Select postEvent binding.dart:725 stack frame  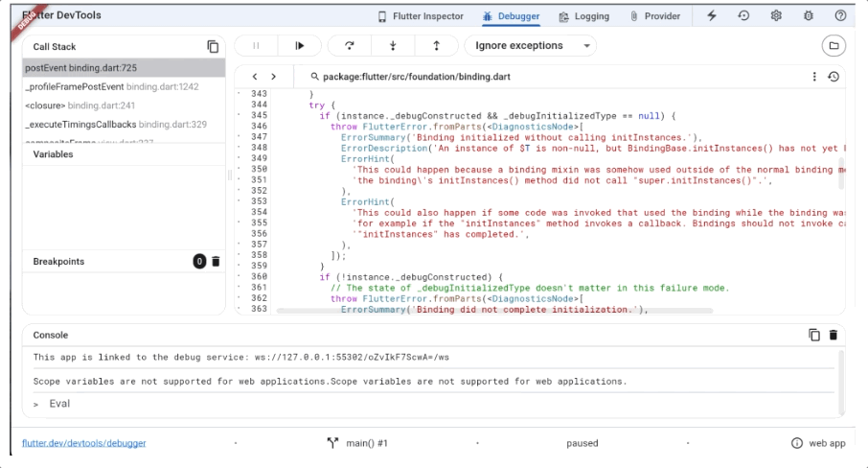coord(124,67)
